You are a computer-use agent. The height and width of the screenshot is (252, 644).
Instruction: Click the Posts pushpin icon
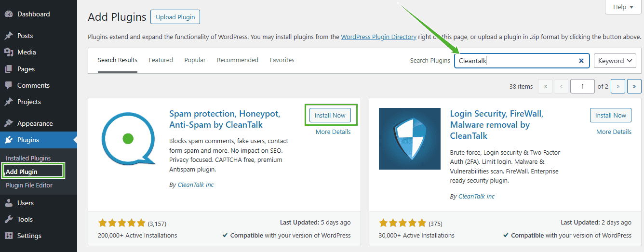point(8,36)
